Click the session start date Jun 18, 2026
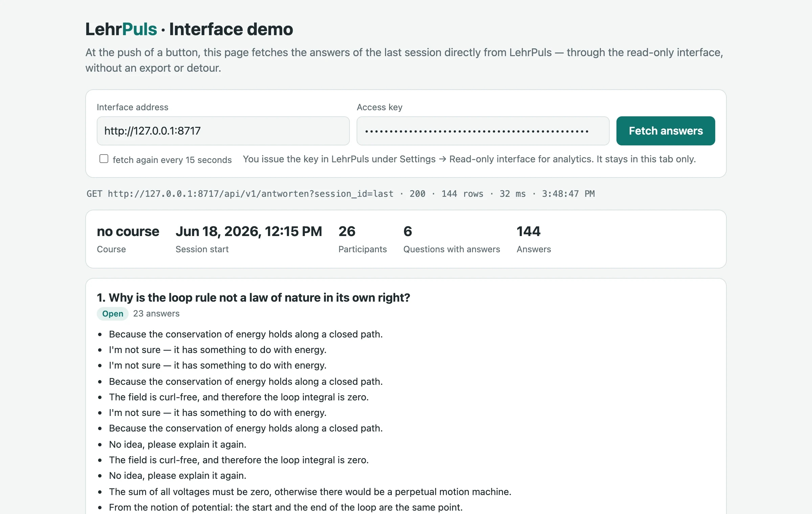812x514 pixels. 249,232
